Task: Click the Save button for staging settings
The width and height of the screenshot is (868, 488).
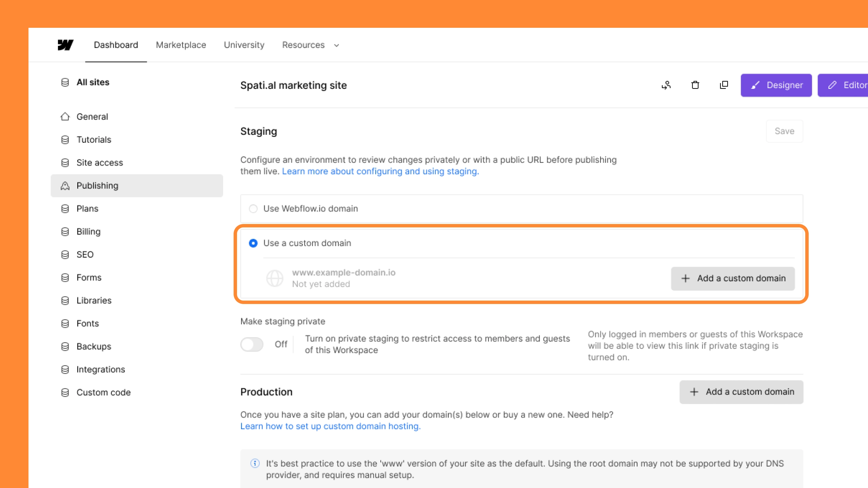Action: coord(784,131)
